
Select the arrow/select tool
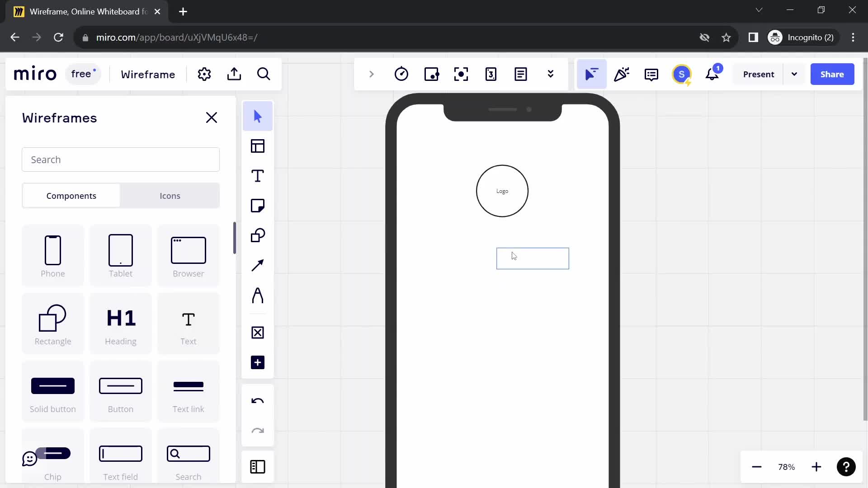(258, 116)
